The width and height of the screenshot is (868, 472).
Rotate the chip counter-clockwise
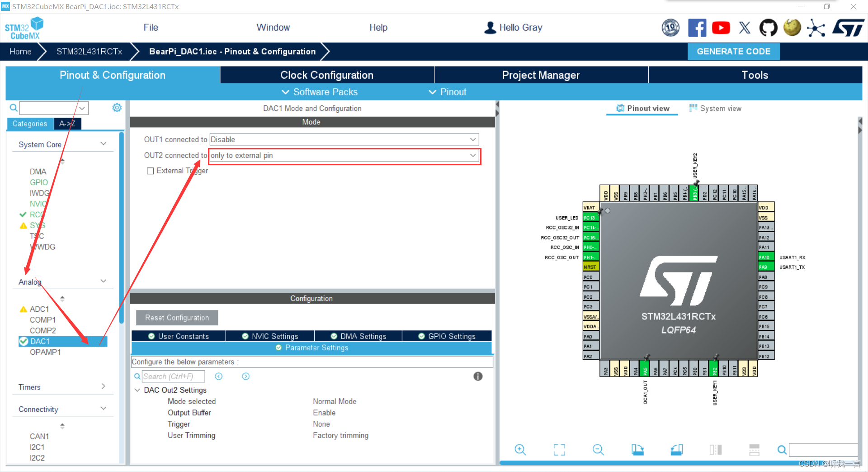676,449
